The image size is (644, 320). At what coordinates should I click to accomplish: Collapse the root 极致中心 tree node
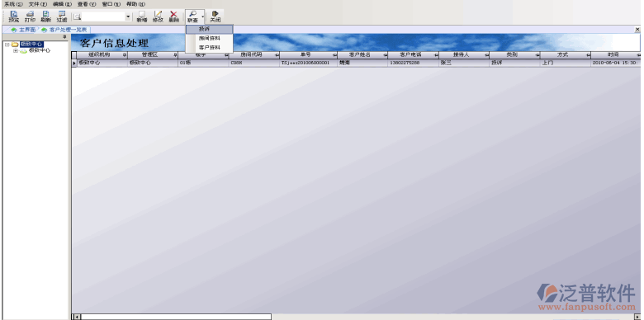coord(7,45)
